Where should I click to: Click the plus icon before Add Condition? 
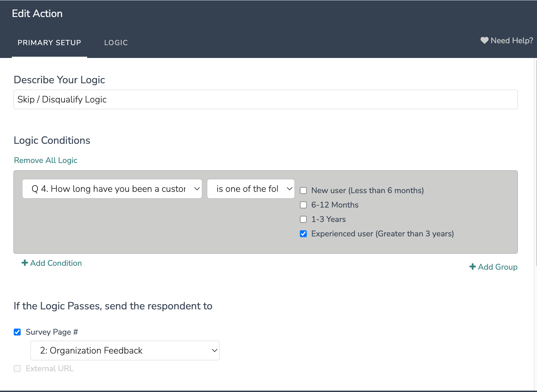pyautogui.click(x=24, y=263)
